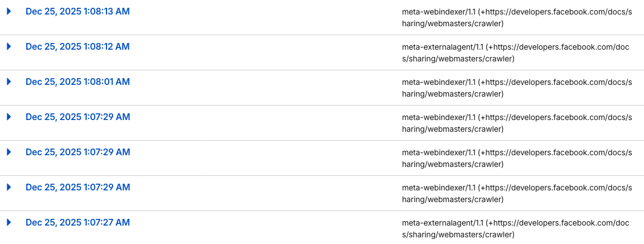Click the user agent text for 1:08:13 AM
644x244 pixels.
click(x=516, y=17)
